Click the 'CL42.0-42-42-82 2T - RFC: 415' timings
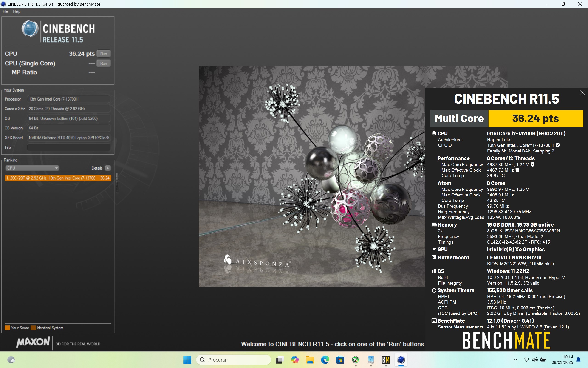The height and width of the screenshot is (368, 588). 518,242
